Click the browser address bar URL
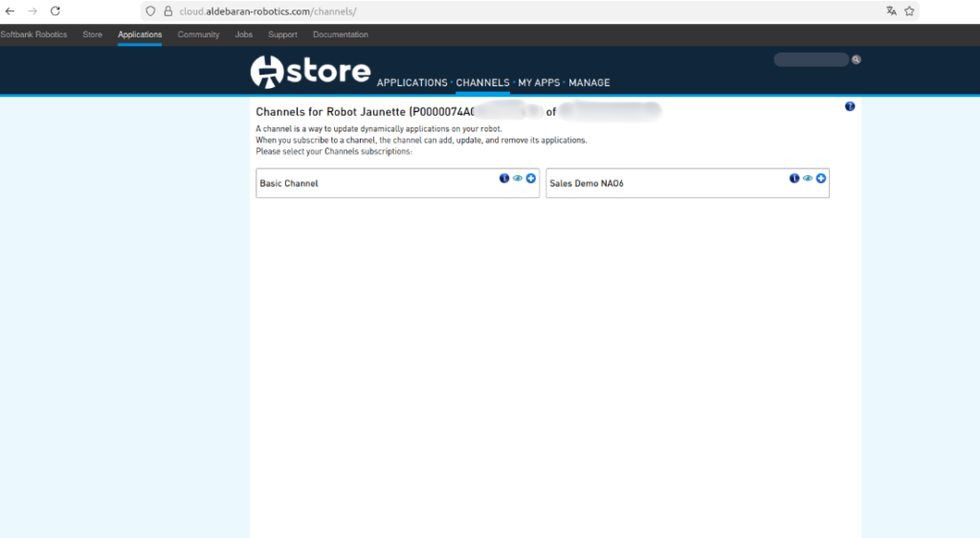The height and width of the screenshot is (538, 980). pyautogui.click(x=268, y=11)
